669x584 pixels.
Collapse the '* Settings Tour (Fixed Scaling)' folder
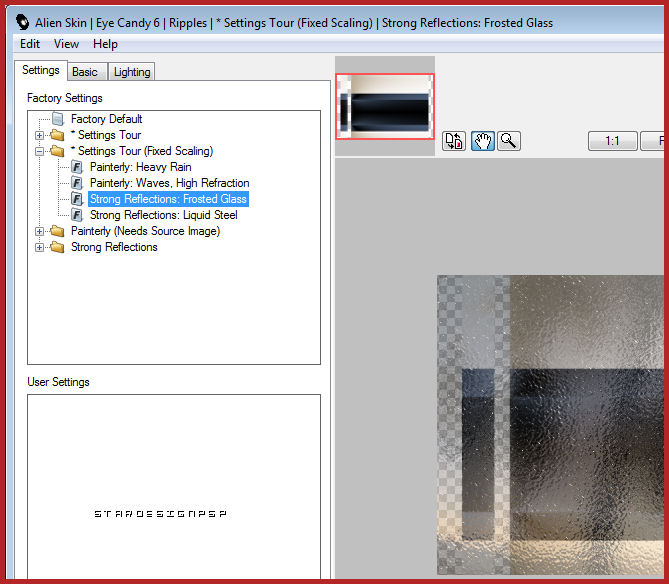[39, 151]
